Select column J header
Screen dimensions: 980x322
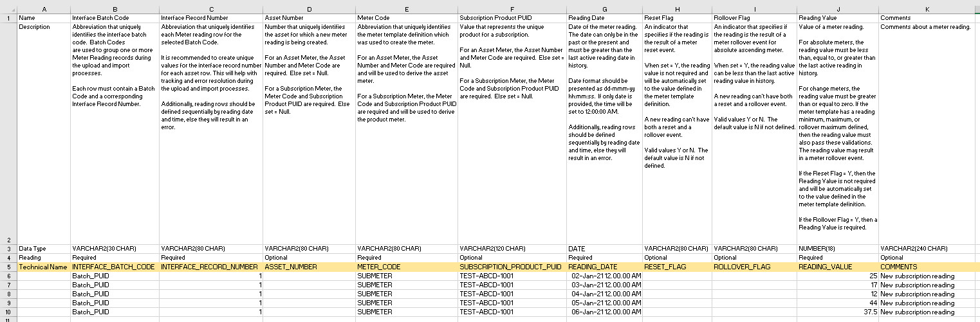click(x=838, y=9)
